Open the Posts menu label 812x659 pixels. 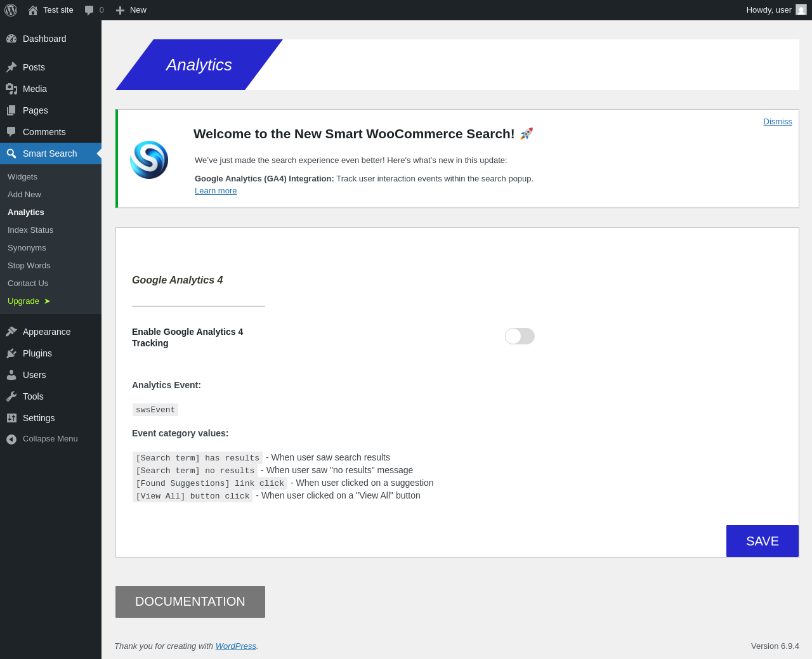[x=34, y=67]
